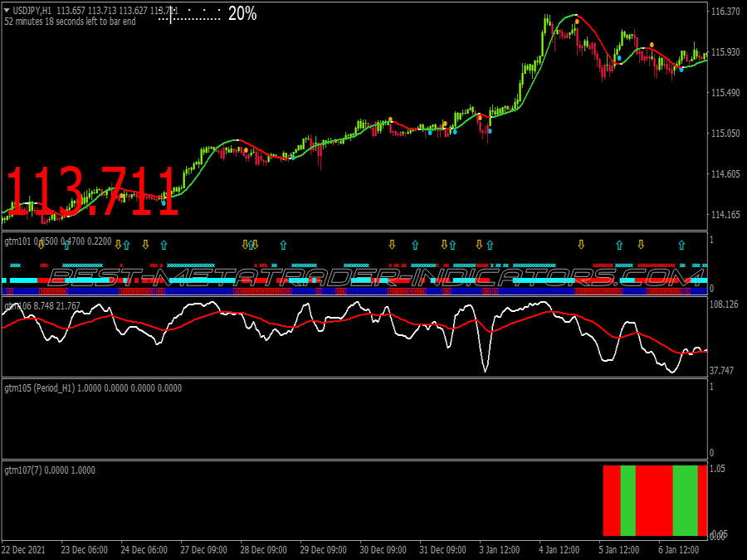Click the 28 Dec 09:00 time axis label
Image resolution: width=747 pixels, height=560 pixels.
[x=263, y=550]
